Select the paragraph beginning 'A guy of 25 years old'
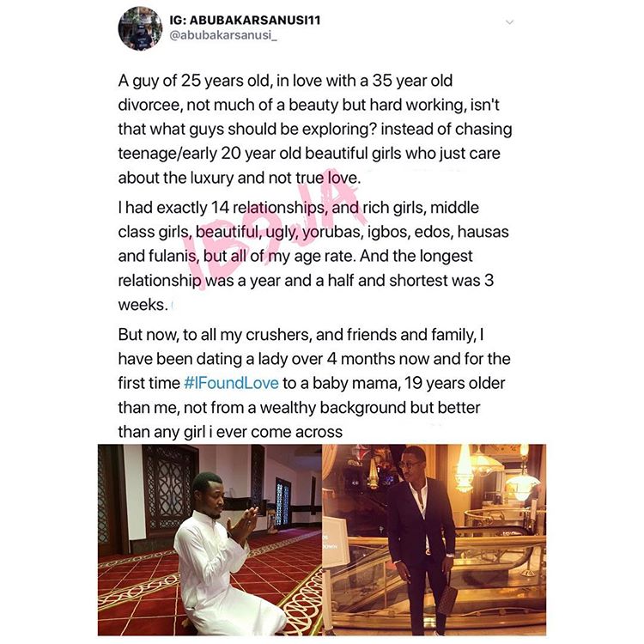The image size is (644, 644). pos(315,129)
